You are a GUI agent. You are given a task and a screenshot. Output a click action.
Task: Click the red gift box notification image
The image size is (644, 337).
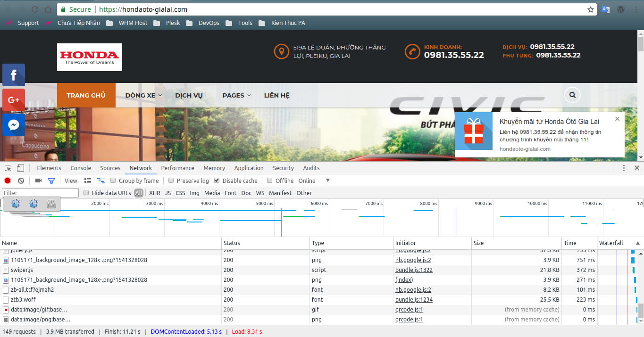474,131
